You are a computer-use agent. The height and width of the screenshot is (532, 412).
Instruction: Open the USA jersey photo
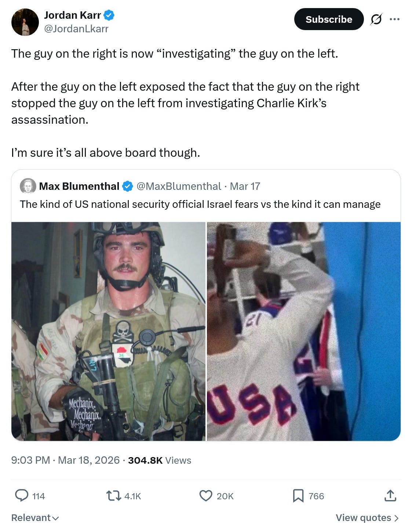(x=304, y=331)
